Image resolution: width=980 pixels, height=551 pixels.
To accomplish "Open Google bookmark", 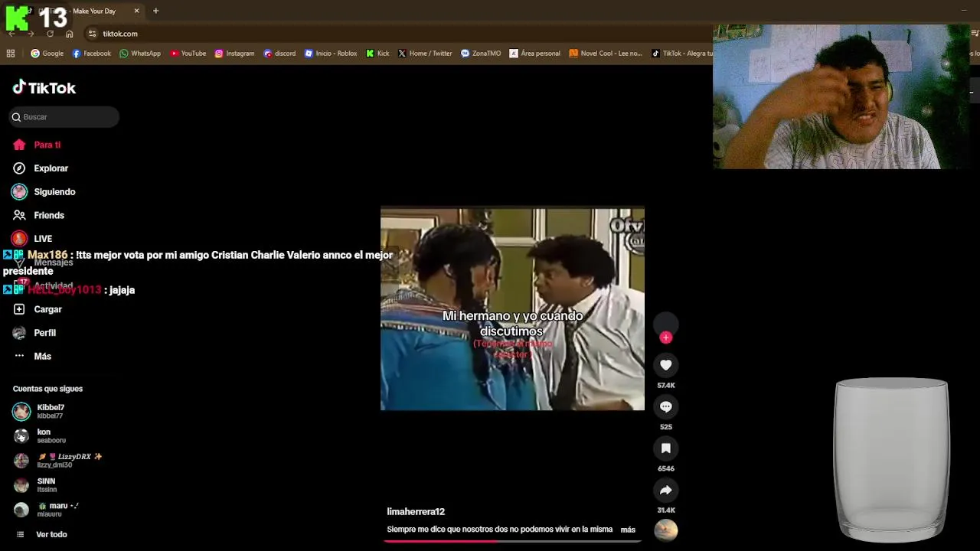I will (47, 54).
